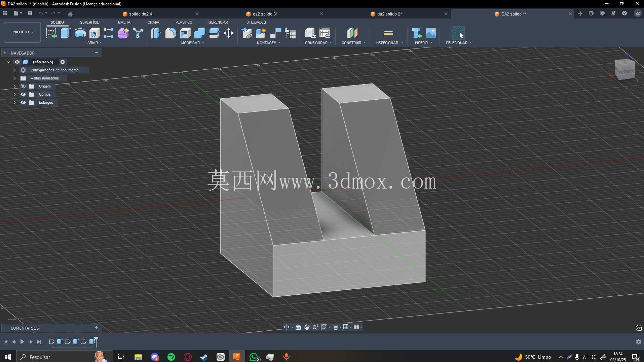Screen dimensions: 644x362
Task: Show the hidden Origem folder
Action: (x=23, y=86)
